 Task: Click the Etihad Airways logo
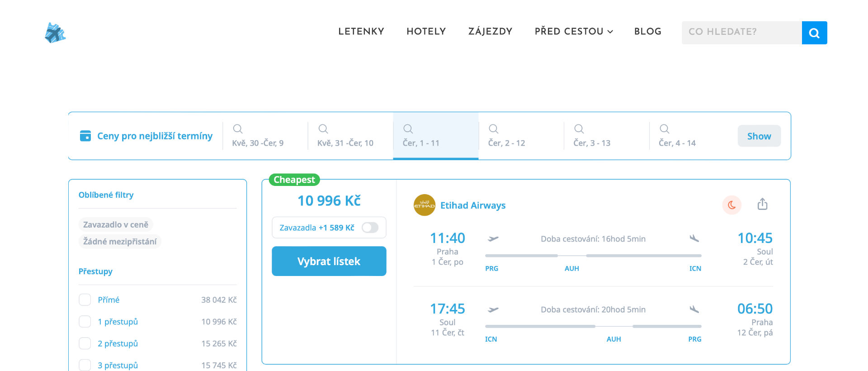pyautogui.click(x=424, y=205)
